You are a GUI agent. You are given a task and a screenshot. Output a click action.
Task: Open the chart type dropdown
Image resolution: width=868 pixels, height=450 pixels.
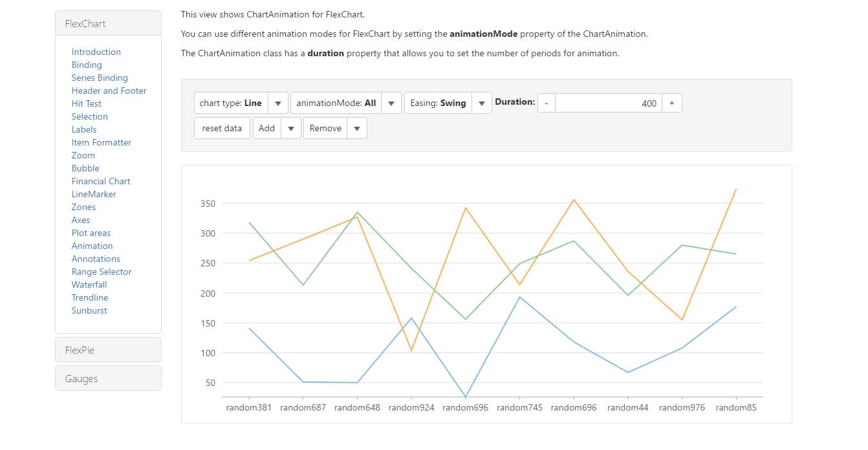coord(277,103)
